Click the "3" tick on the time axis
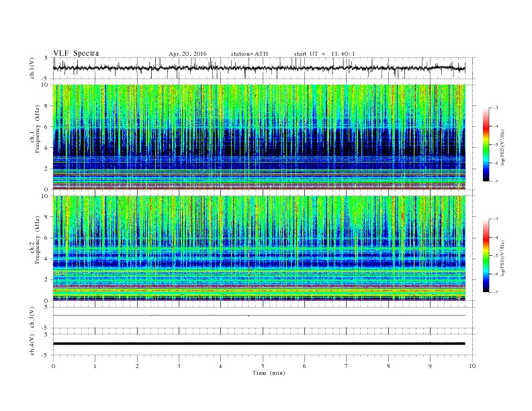 click(179, 366)
